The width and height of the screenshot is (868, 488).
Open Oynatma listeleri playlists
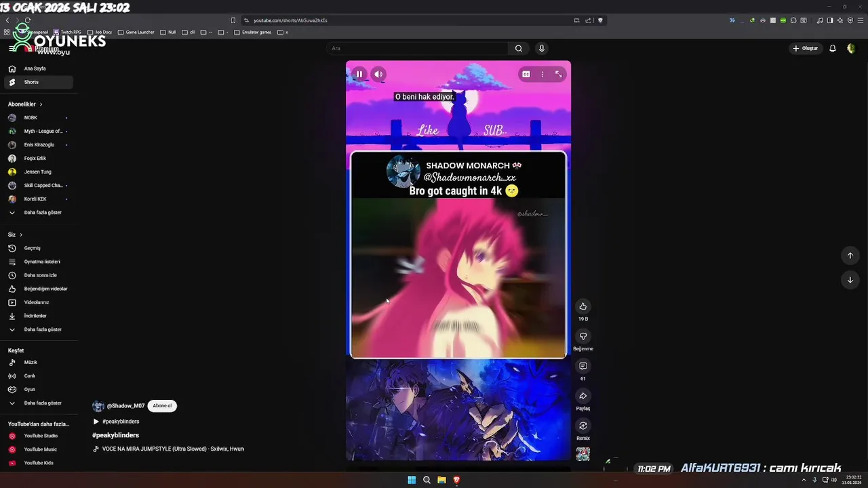(39, 262)
